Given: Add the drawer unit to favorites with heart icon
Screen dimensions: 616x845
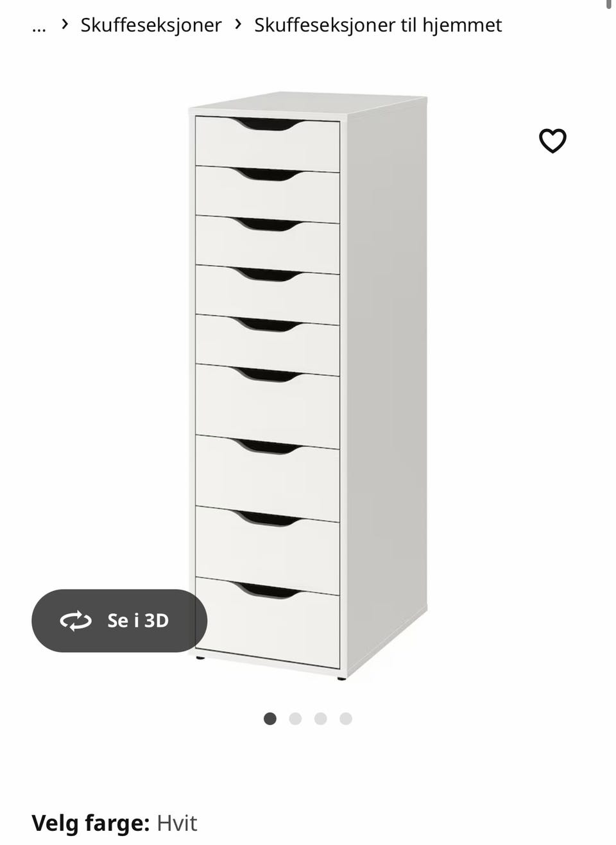Looking at the screenshot, I should pyautogui.click(x=552, y=141).
